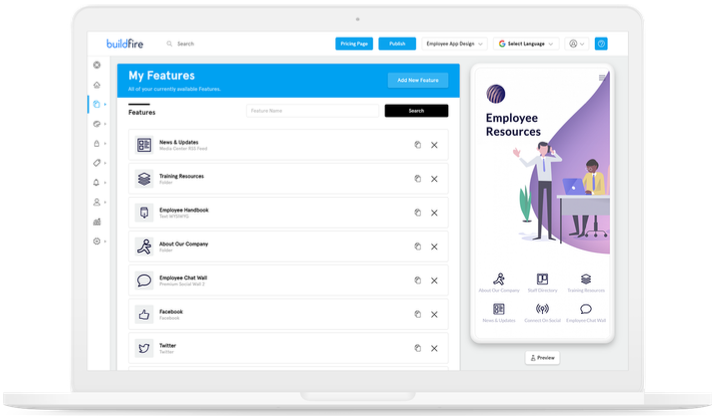Viewport: 716px width, 416px height.
Task: Click the notifications bell in sidebar
Action: click(x=97, y=182)
